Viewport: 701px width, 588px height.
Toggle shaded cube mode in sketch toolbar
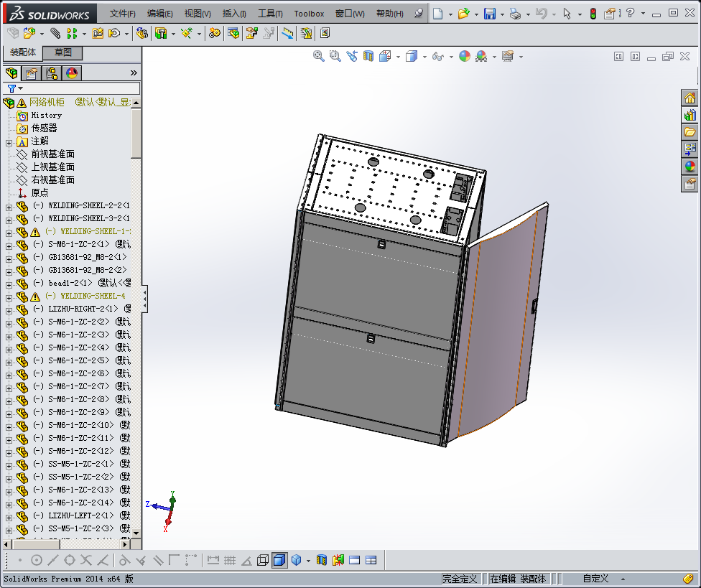279,560
